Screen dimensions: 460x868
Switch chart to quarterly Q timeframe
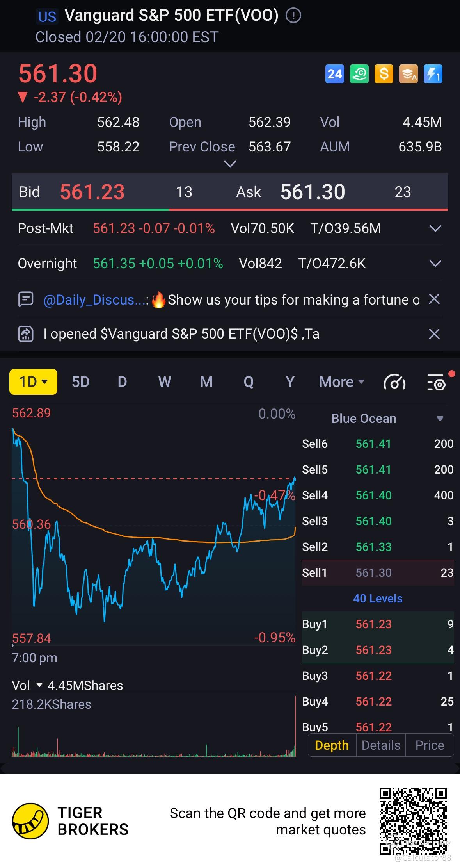(249, 382)
